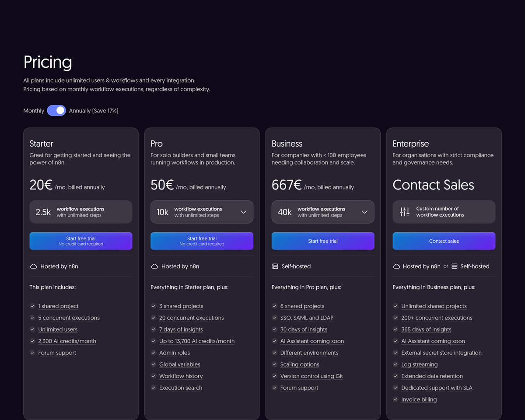This screenshot has height=420, width=525.
Task: Select the Monthly billing label
Action: (34, 111)
